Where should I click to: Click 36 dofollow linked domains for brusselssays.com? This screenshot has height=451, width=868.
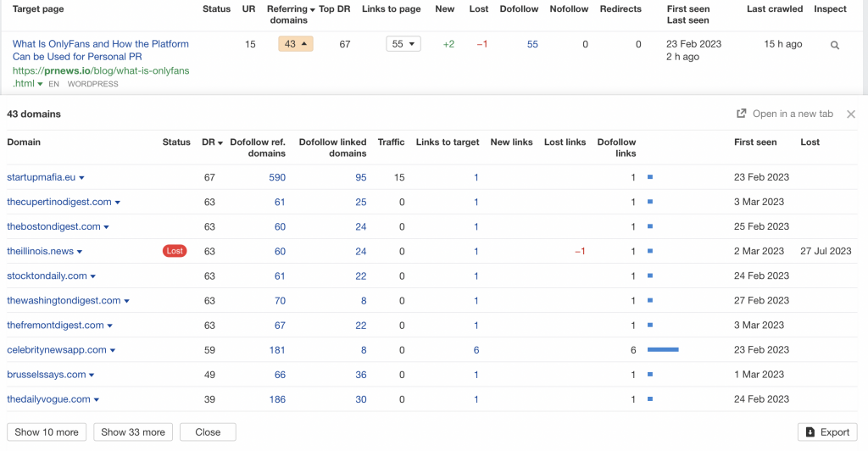coord(361,375)
